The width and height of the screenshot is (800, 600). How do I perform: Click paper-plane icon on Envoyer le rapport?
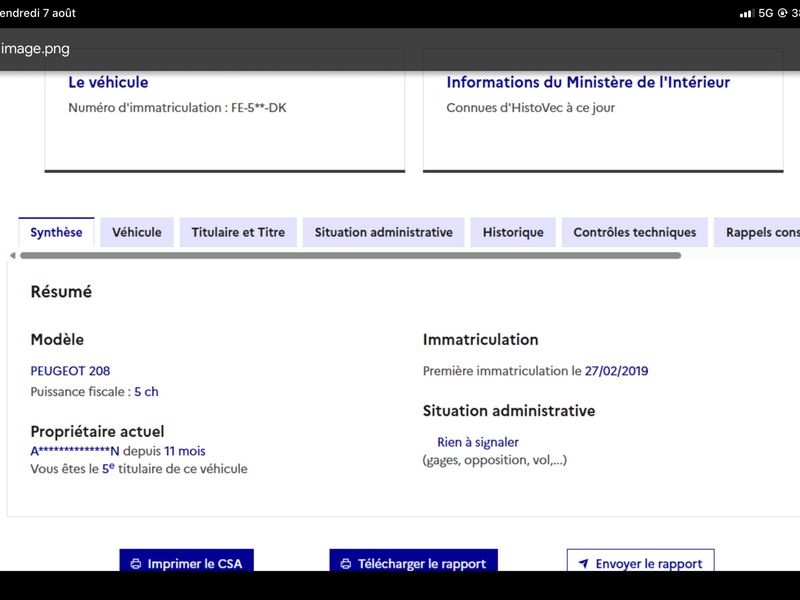[x=584, y=563]
